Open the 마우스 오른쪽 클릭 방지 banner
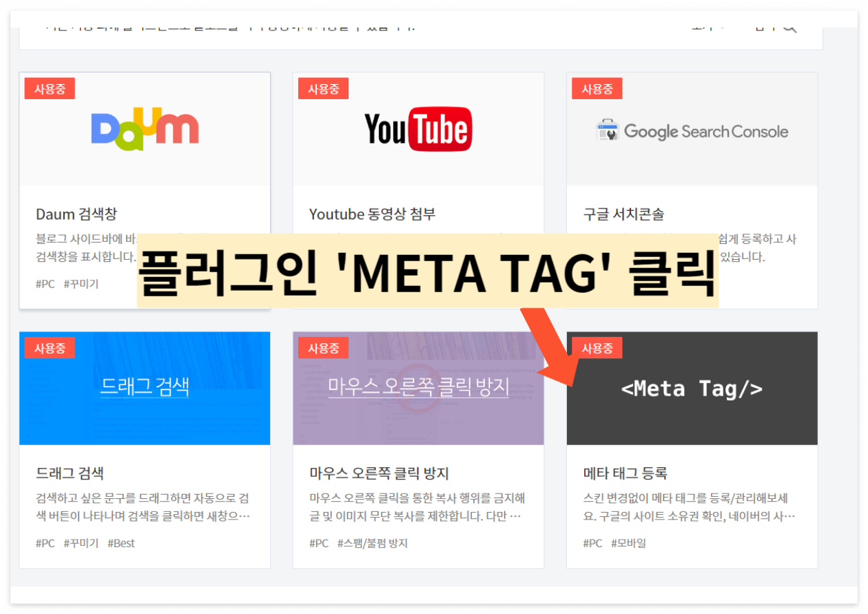868x614 pixels. point(418,388)
